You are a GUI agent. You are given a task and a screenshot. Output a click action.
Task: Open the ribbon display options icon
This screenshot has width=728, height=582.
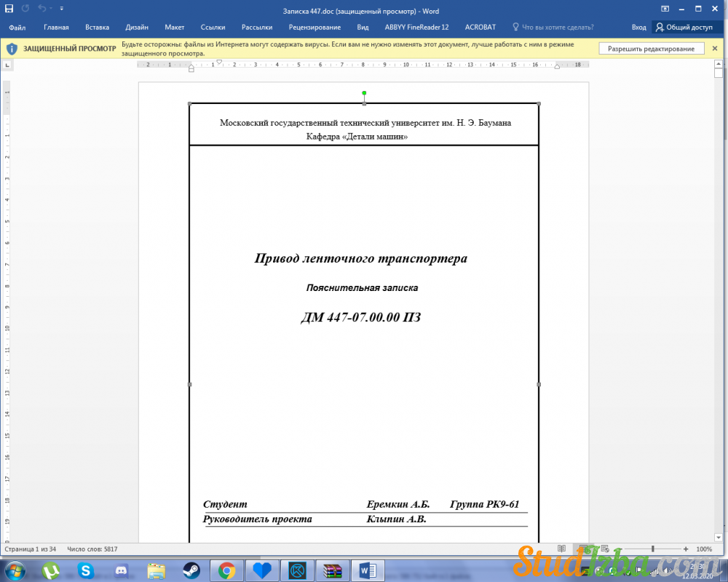[x=665, y=9]
